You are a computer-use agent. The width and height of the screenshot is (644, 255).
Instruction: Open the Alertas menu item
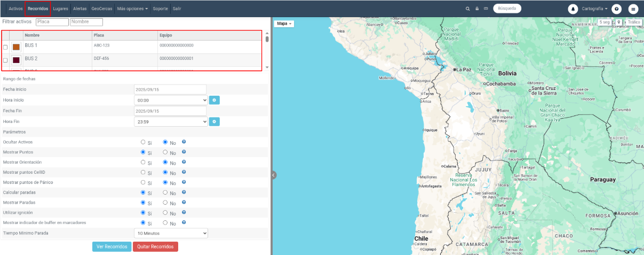click(80, 9)
